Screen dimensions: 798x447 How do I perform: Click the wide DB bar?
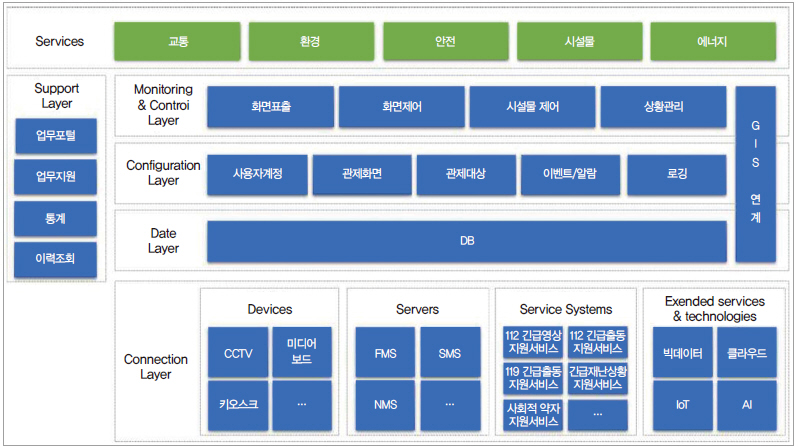point(467,241)
